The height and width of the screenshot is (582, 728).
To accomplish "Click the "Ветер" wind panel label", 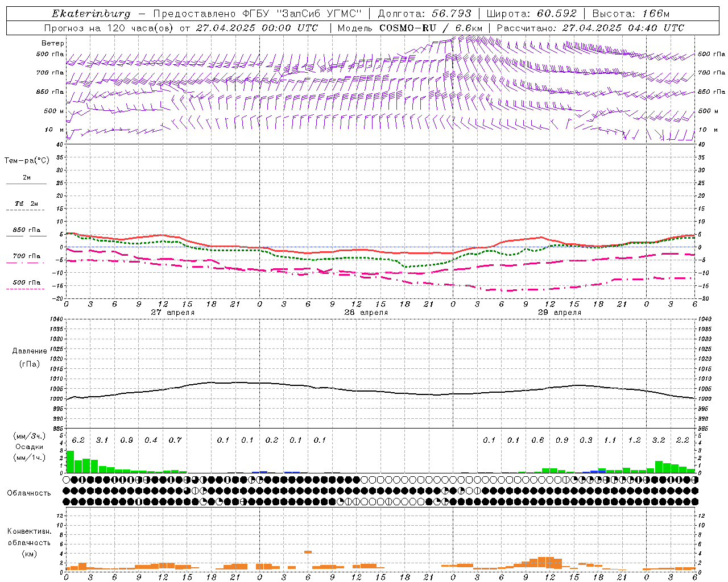I will (53, 43).
